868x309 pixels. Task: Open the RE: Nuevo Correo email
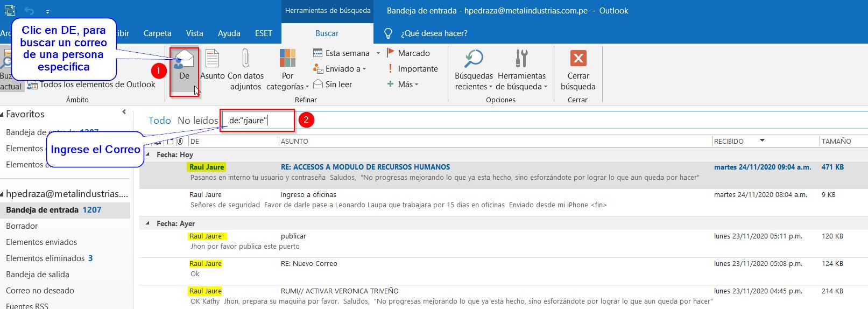(x=503, y=269)
